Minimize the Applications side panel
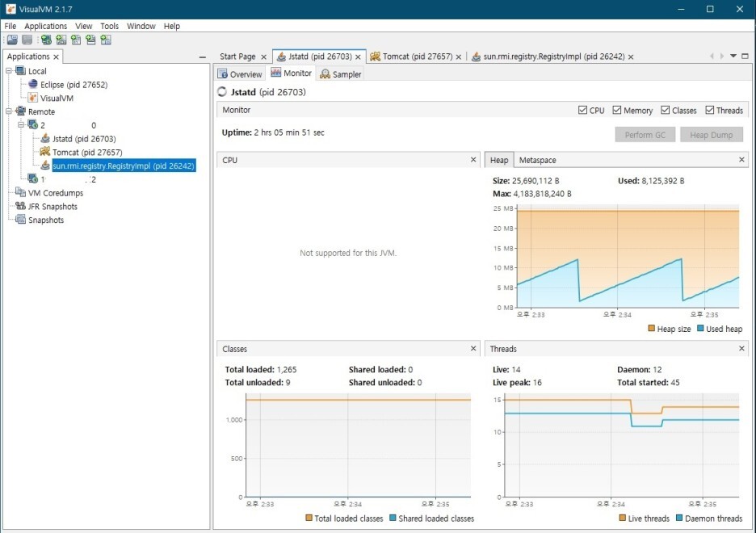Viewport: 756px width, 533px height. (x=203, y=57)
